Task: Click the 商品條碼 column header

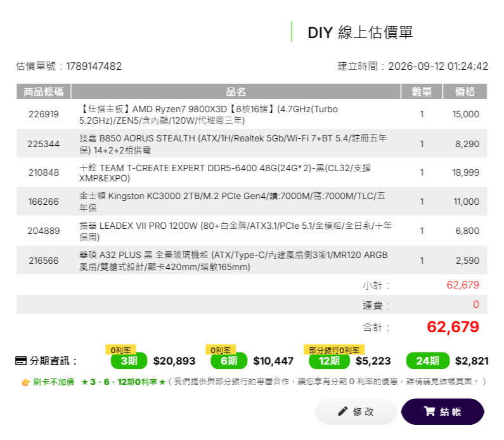Action: click(x=44, y=91)
